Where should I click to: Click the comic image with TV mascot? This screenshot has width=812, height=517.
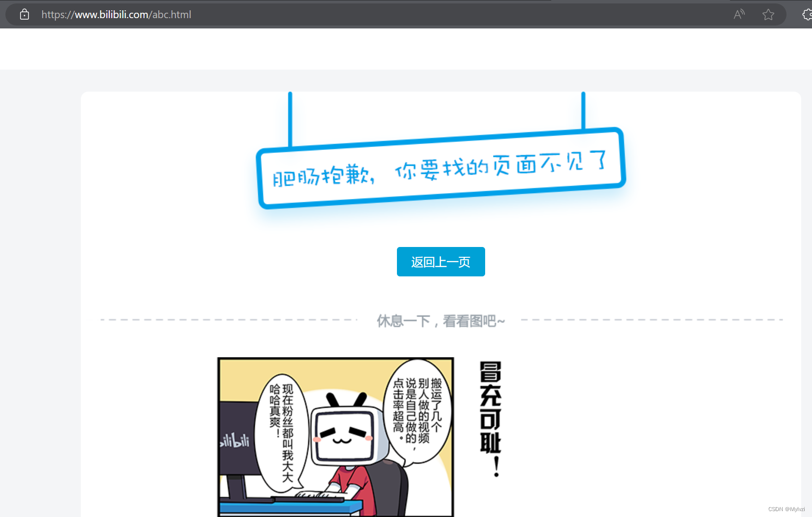click(x=336, y=437)
